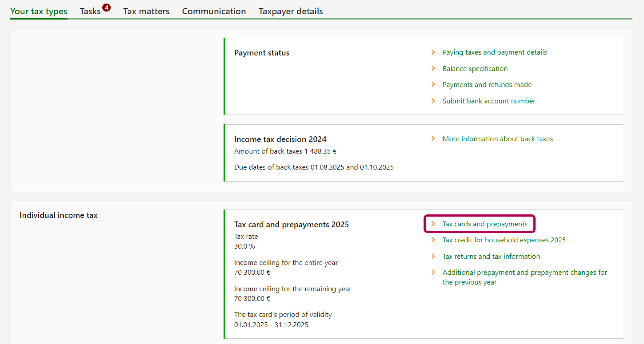This screenshot has height=344, width=644.
Task: Open the Tasks notification badge showing 4
Action: (106, 8)
